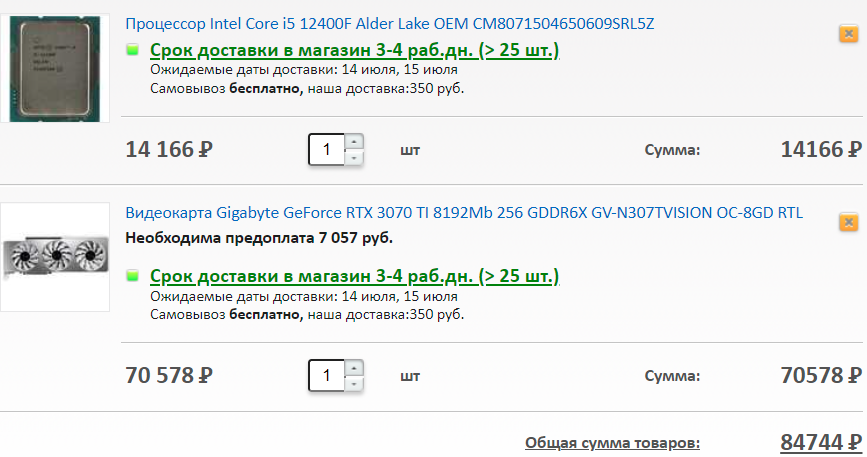
Task: Click the 14166 ₽ sum for Intel processor
Action: pos(820,150)
